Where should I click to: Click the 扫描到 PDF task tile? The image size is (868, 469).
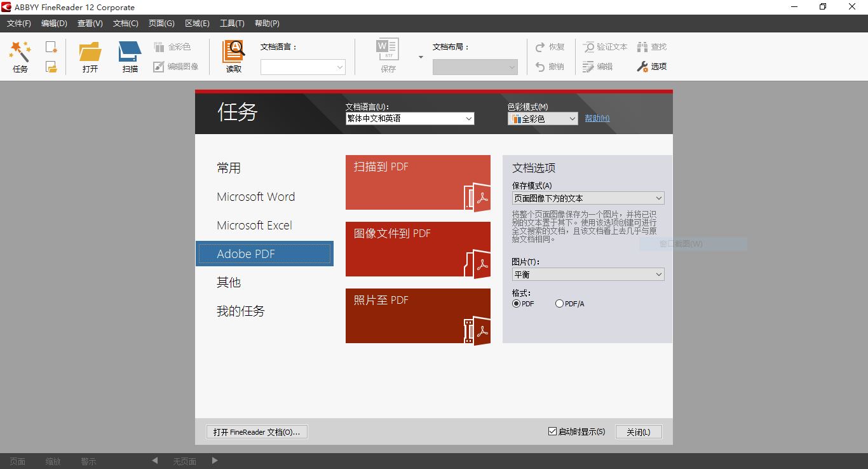tap(417, 182)
